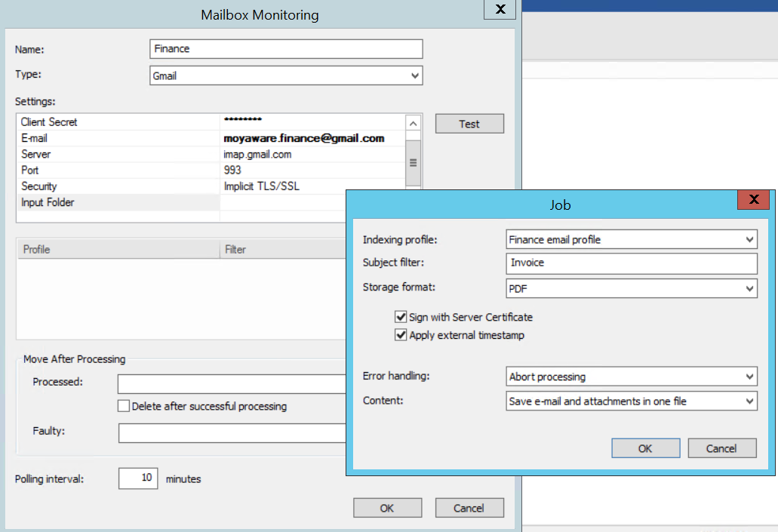Uncheck Apply external timestamp
Screen dimensions: 778x532
(x=400, y=334)
